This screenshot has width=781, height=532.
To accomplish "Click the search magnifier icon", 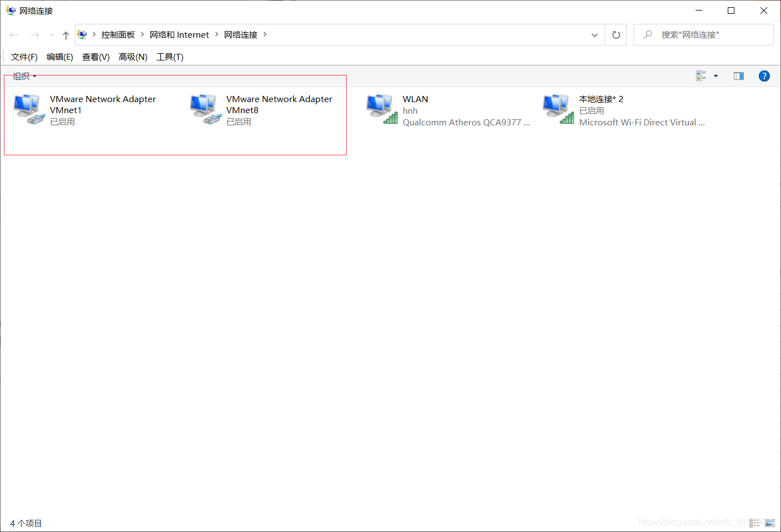I will coord(647,35).
